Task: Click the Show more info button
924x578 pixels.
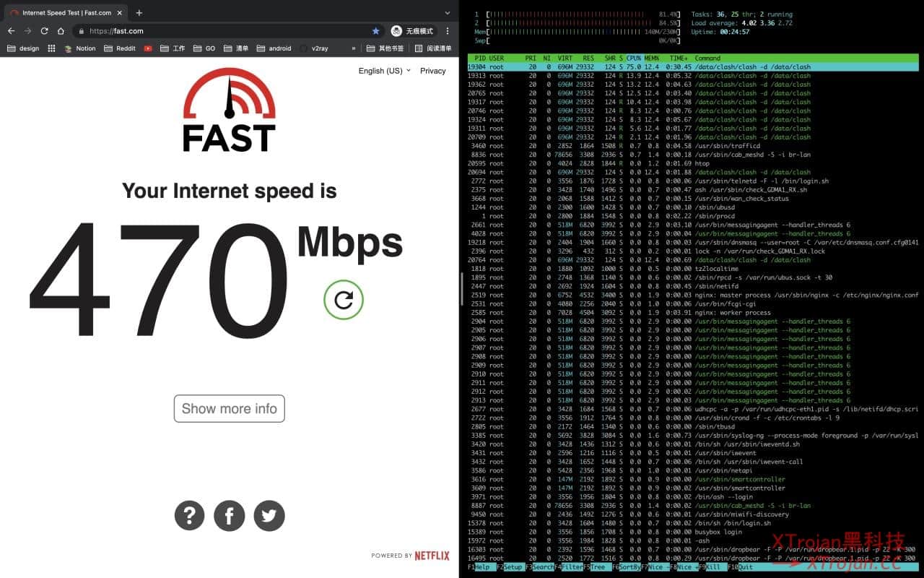Action: 230,408
